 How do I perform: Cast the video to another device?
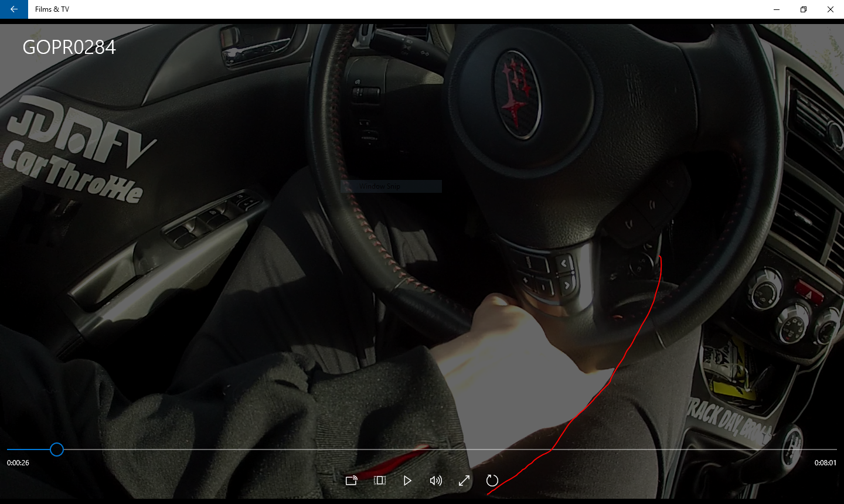352,480
